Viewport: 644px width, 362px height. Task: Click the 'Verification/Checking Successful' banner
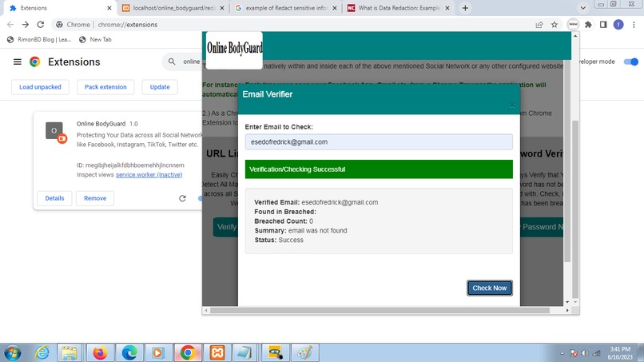pyautogui.click(x=379, y=169)
